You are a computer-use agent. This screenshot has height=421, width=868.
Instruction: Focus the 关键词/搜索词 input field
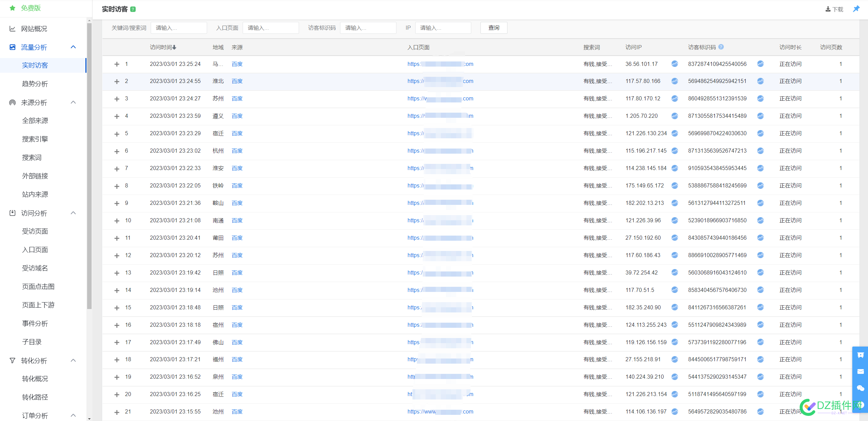[x=179, y=28]
